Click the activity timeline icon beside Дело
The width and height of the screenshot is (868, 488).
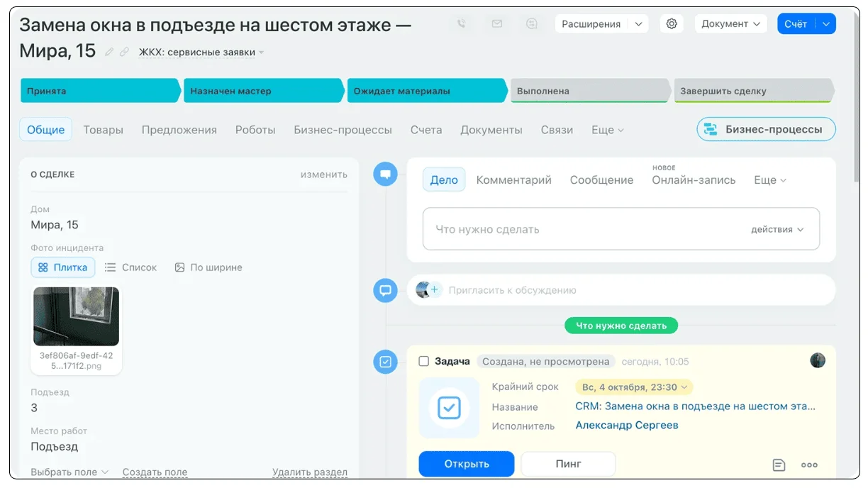385,173
